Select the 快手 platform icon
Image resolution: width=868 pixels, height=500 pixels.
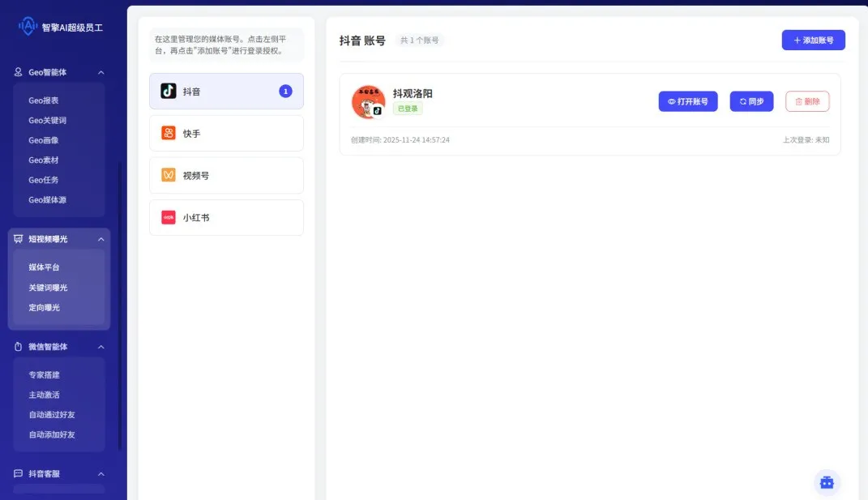[169, 133]
